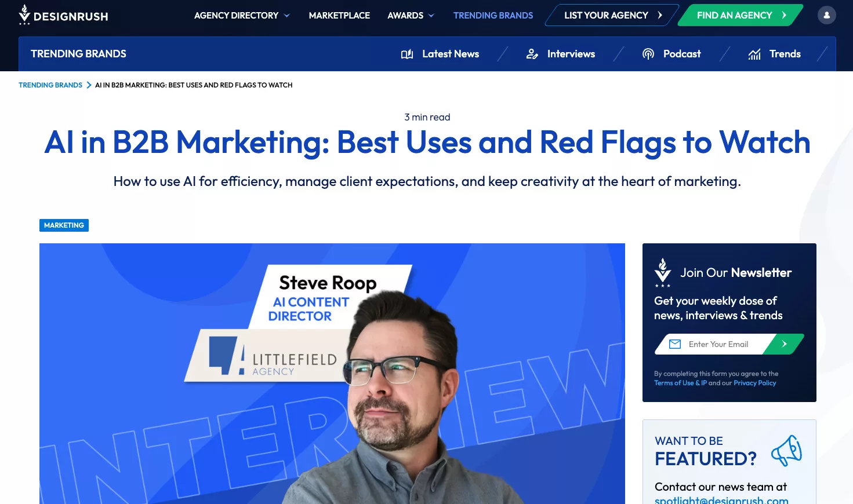Click the DesignRush logo
Image resolution: width=853 pixels, height=504 pixels.
coord(63,16)
